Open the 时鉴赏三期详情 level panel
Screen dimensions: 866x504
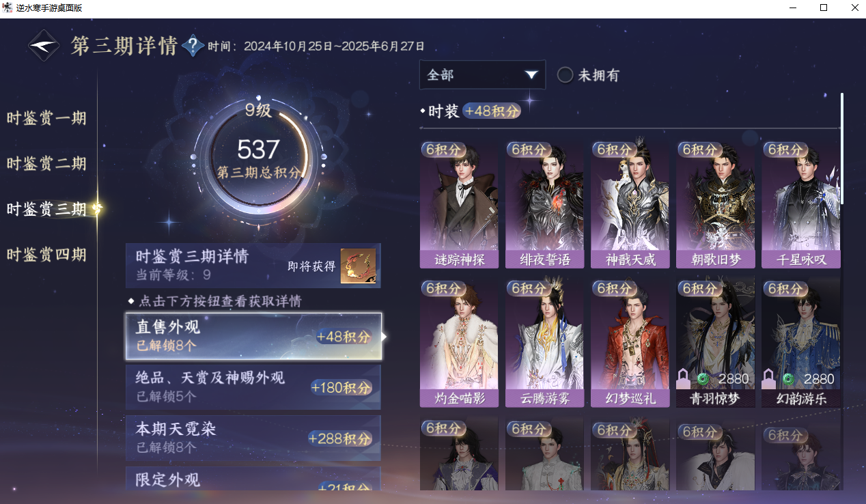pyautogui.click(x=253, y=266)
